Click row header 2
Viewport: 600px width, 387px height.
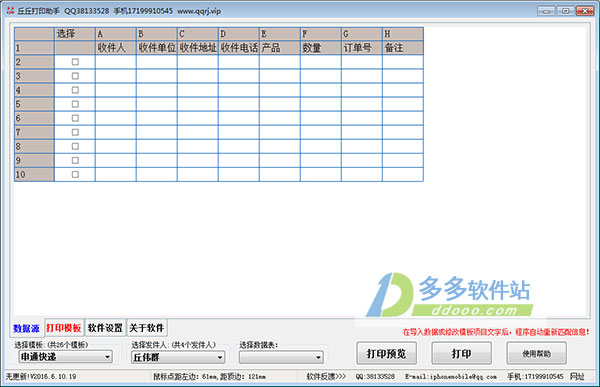pyautogui.click(x=34, y=62)
